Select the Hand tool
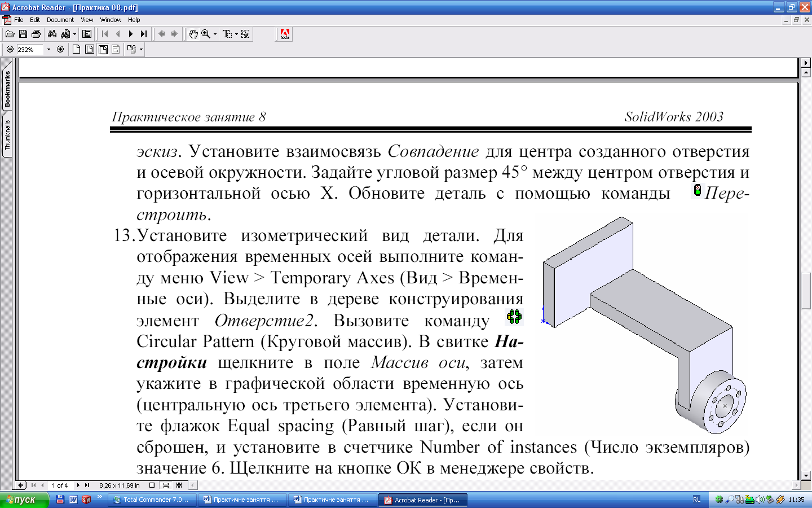Screen dimensions: 812x508 193,34
